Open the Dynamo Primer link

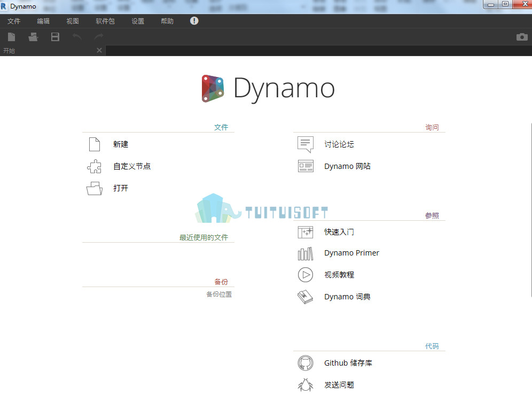pos(351,253)
